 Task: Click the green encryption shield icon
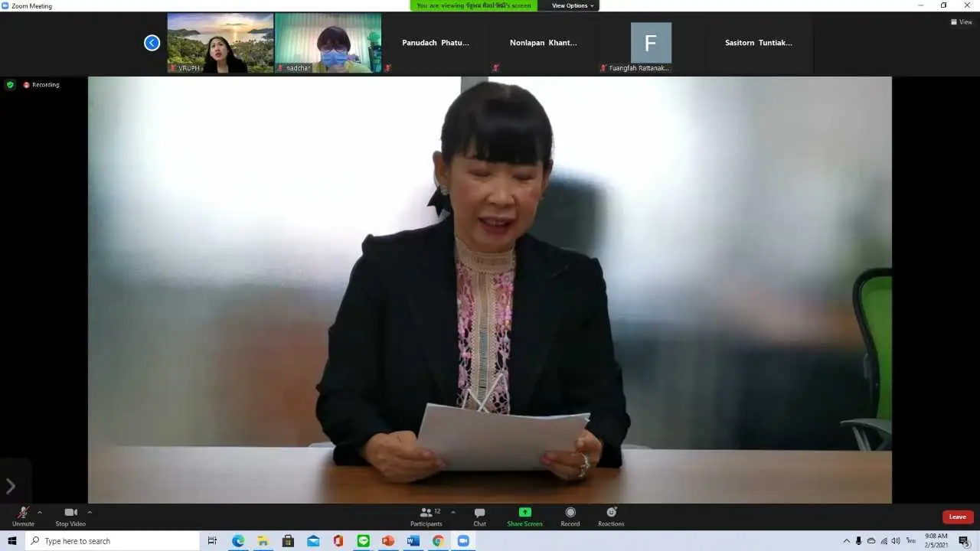(10, 85)
